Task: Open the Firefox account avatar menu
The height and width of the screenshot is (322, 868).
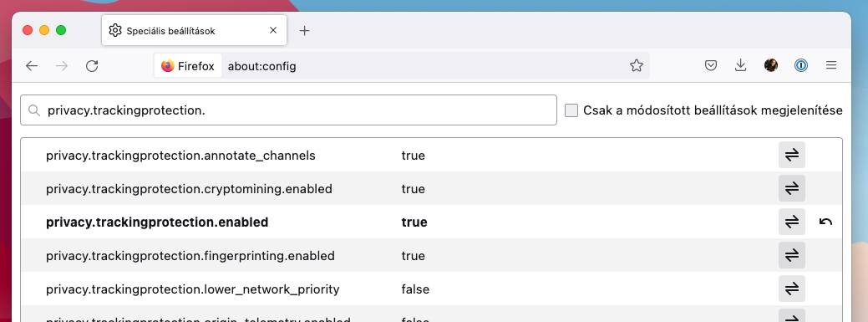Action: pos(771,65)
